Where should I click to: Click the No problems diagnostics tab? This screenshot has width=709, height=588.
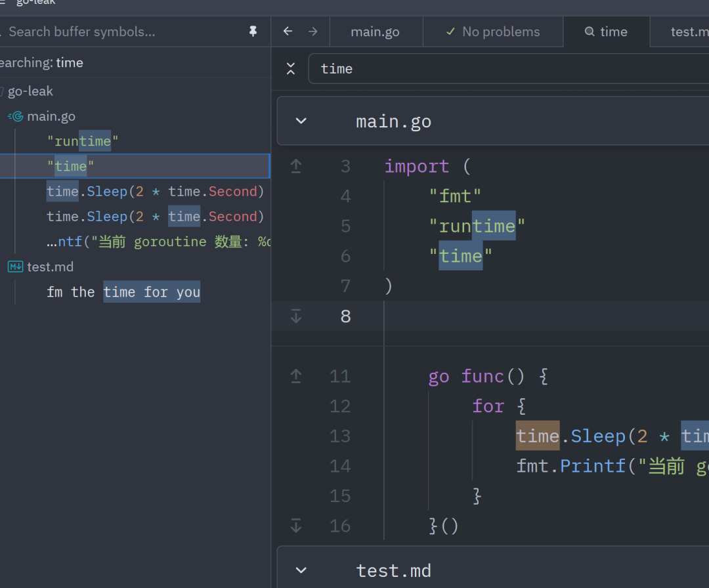493,31
